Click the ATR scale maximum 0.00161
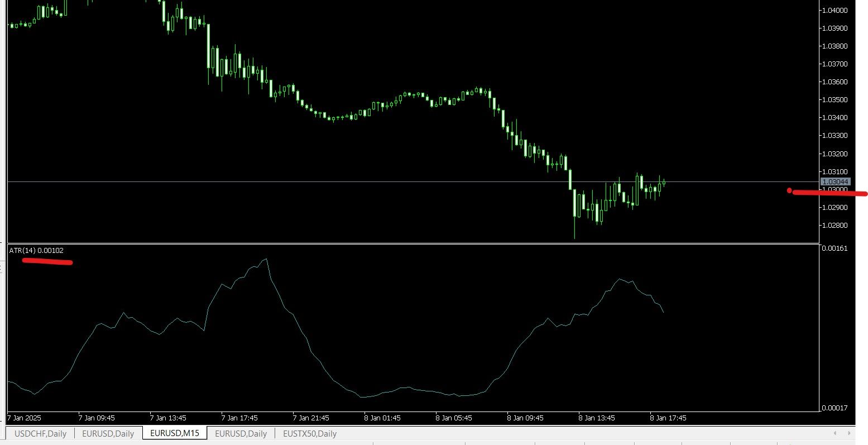This screenshot has width=868, height=445. [835, 248]
